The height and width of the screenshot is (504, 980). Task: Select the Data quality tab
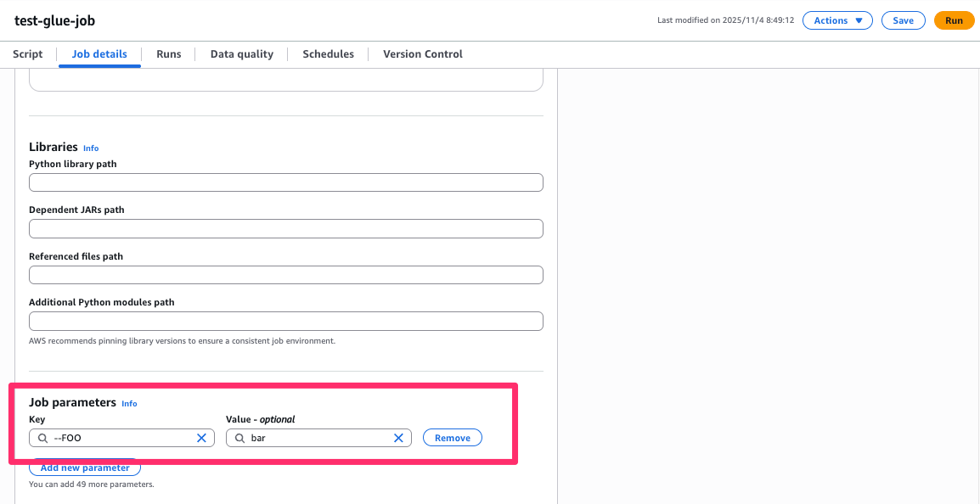[241, 53]
